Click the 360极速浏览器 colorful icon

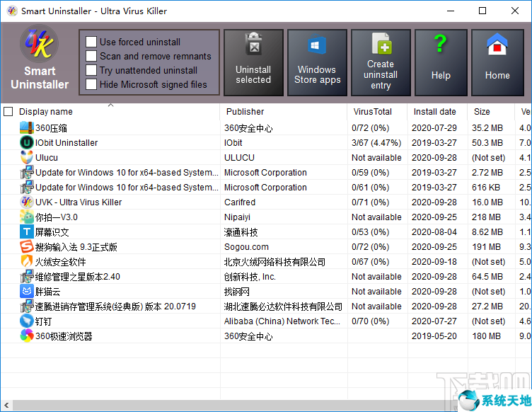click(26, 336)
